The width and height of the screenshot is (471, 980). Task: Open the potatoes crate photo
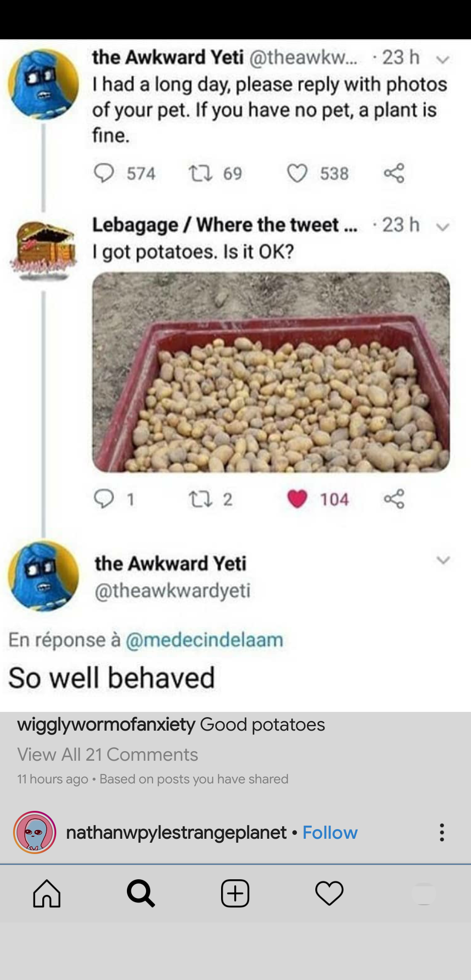(x=271, y=372)
